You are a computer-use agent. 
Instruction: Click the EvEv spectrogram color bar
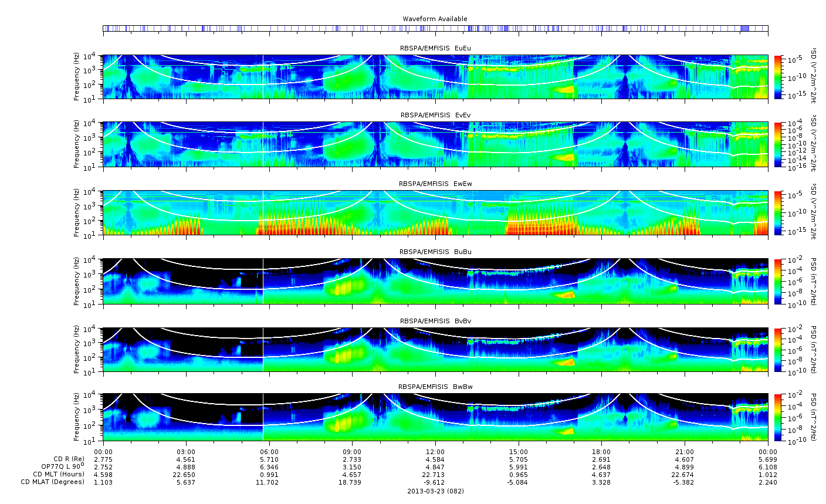[778, 144]
